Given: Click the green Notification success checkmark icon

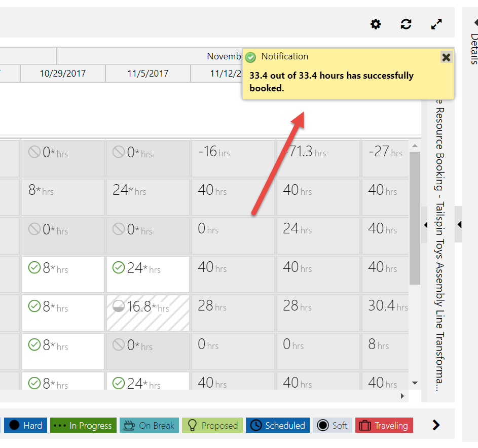Looking at the screenshot, I should pyautogui.click(x=250, y=57).
